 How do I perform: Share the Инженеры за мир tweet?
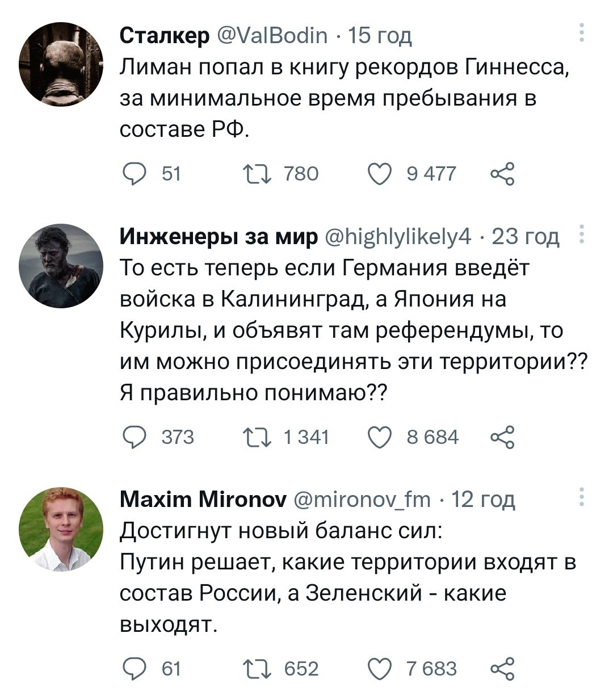[x=502, y=437]
